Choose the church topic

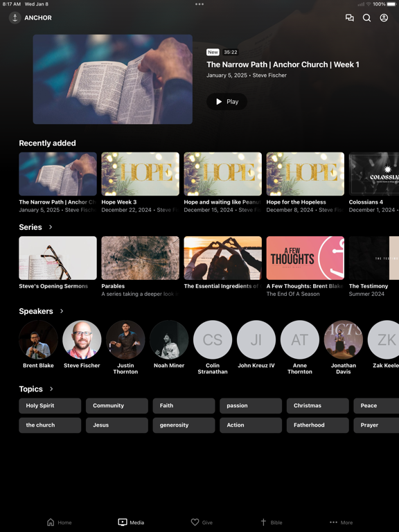50,425
